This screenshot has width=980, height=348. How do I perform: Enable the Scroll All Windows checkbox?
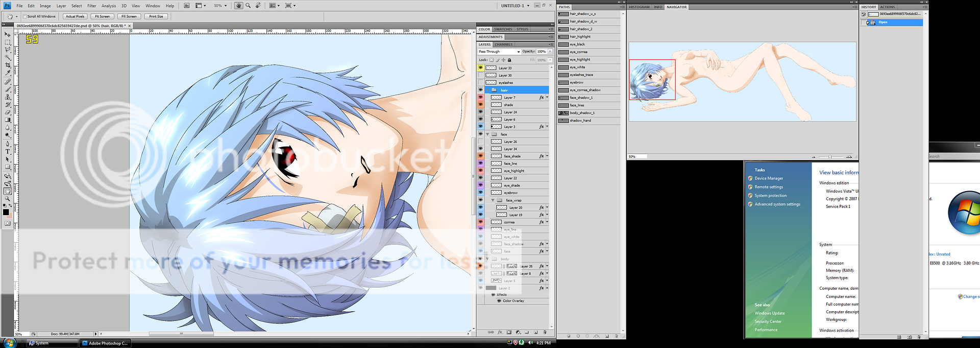coord(24,16)
